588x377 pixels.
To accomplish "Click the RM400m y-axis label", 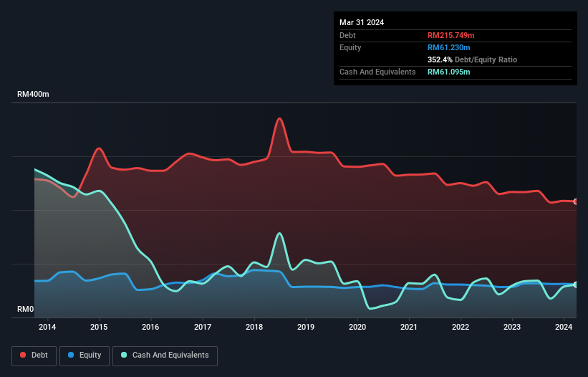I will point(33,94).
